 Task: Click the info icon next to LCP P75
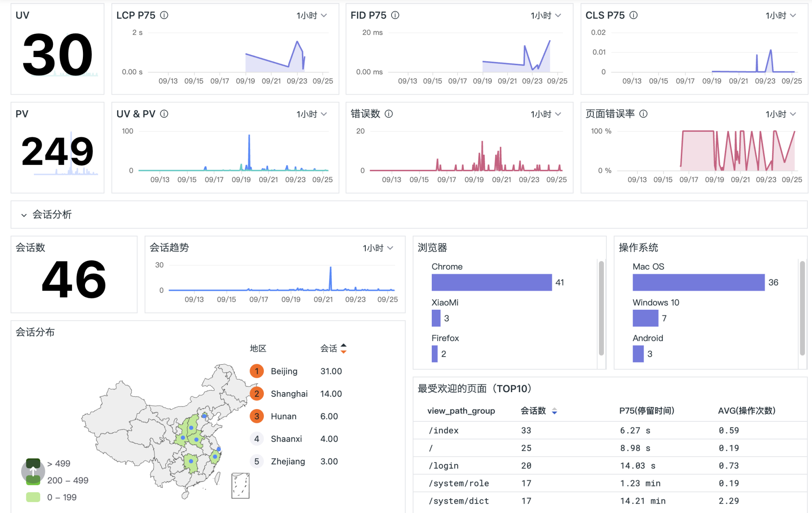(165, 15)
